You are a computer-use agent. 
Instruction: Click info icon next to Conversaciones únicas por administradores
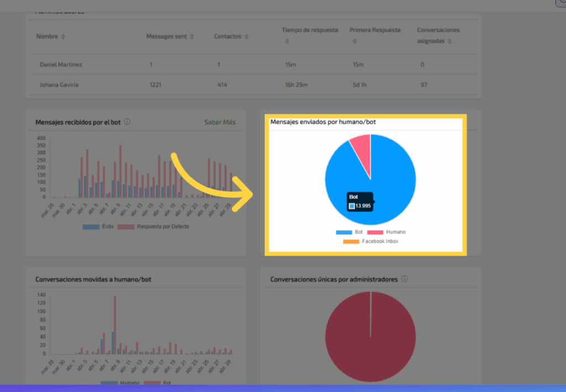404,279
